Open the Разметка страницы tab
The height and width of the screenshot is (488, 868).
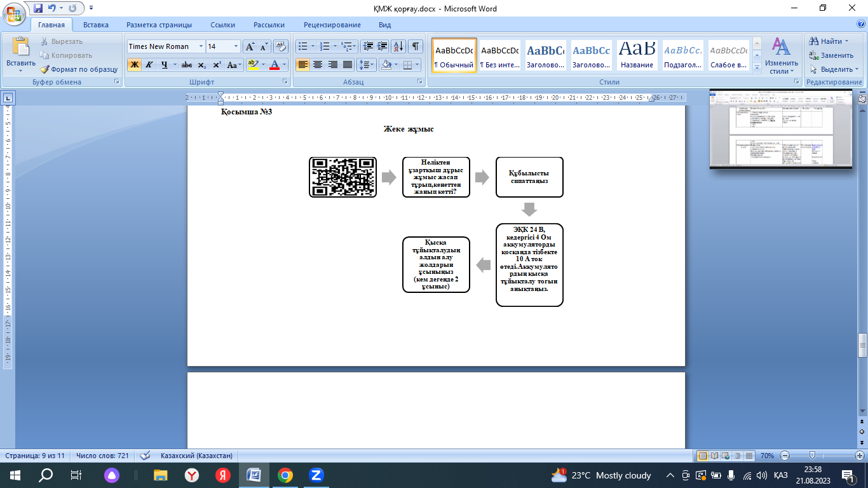[159, 25]
